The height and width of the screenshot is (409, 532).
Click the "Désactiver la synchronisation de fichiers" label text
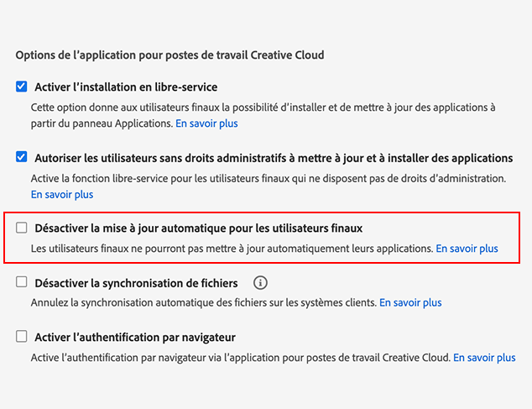tap(136, 283)
